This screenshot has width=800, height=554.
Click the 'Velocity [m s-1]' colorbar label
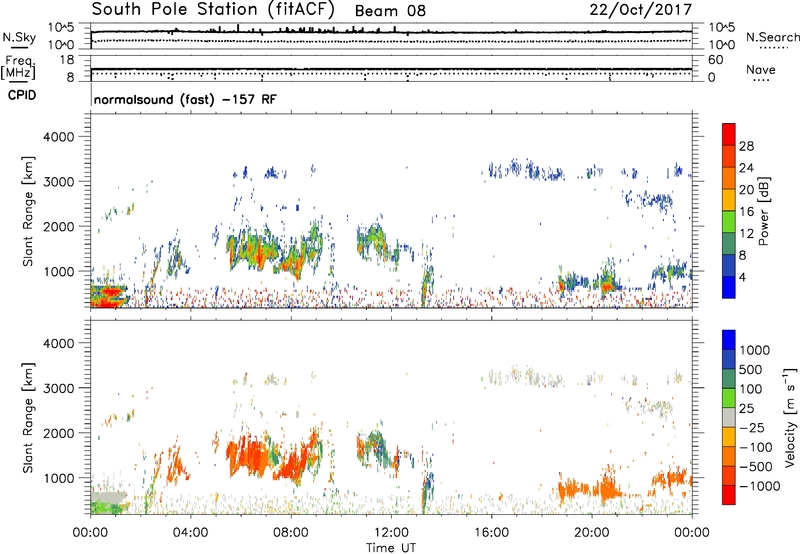791,417
